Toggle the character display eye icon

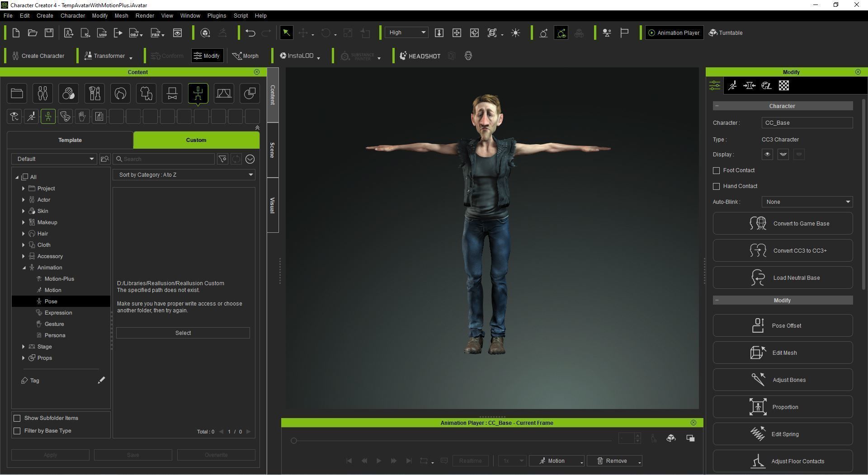[767, 155]
